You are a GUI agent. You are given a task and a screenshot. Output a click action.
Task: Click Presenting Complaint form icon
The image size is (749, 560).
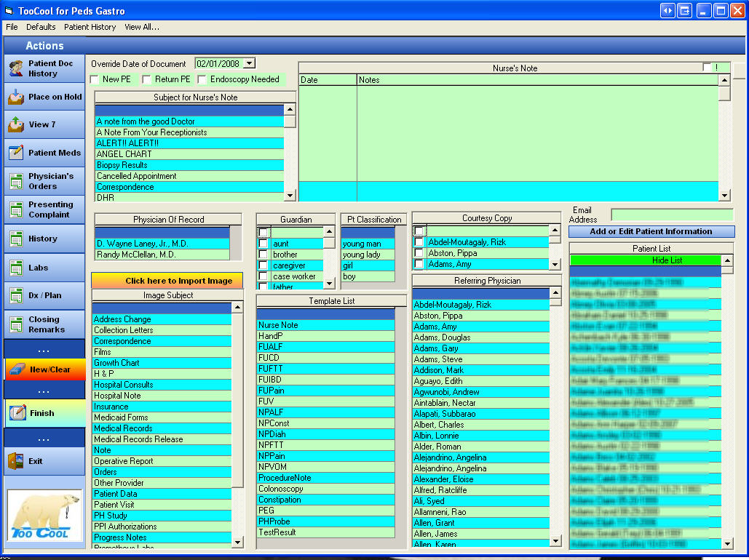pyautogui.click(x=16, y=209)
